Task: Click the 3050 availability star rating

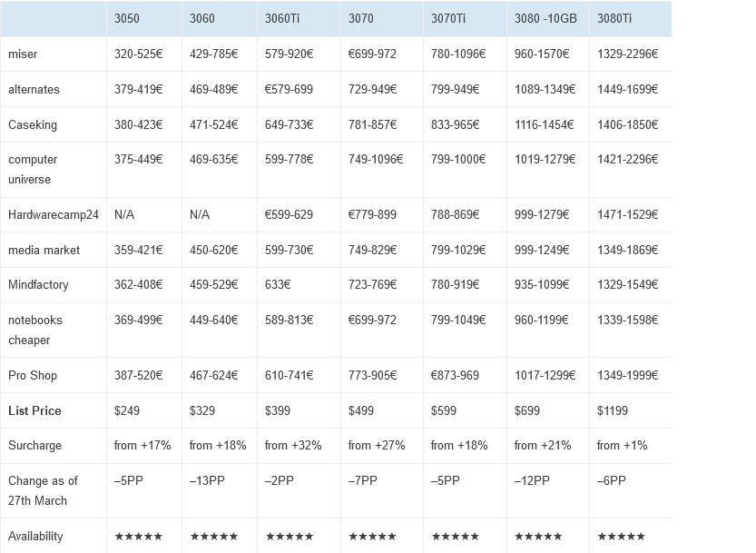Action: [x=139, y=537]
